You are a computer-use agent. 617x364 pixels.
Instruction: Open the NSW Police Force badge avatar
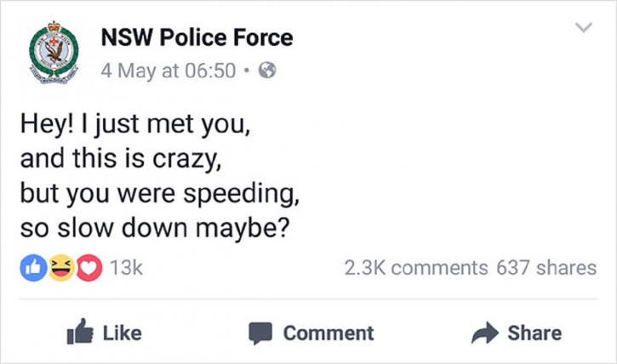pos(54,52)
